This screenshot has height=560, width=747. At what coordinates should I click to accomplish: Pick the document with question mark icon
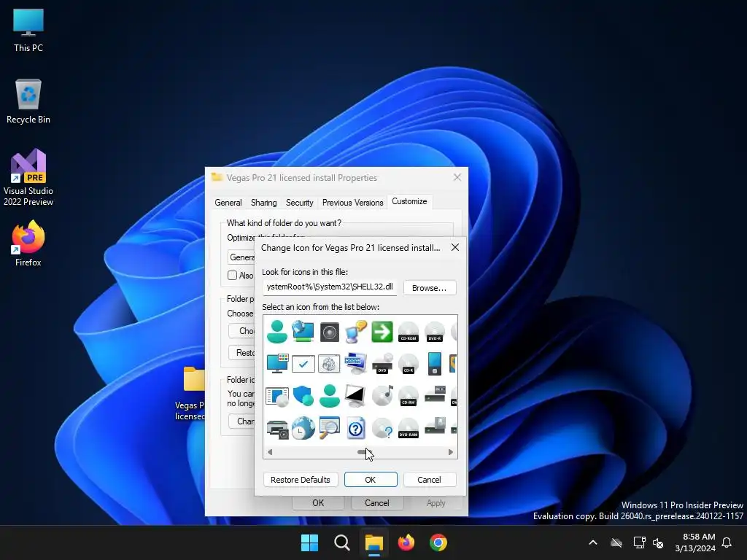click(x=356, y=428)
